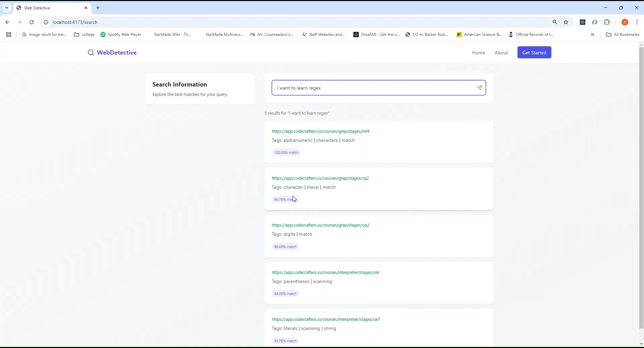
Task: Go forward using the browser forward arrow
Action: click(19, 22)
